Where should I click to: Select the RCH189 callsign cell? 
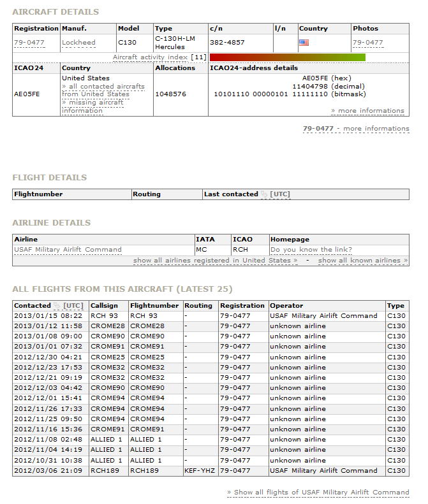click(109, 472)
